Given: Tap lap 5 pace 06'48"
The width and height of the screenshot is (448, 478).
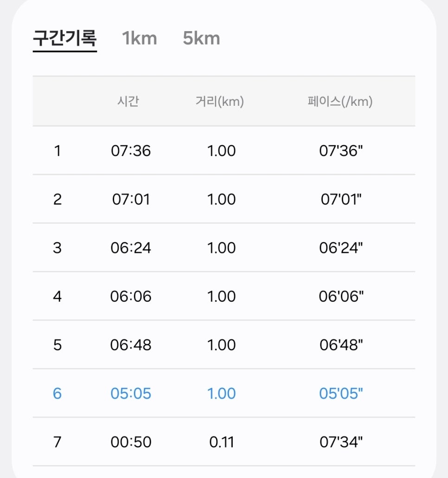Looking at the screenshot, I should pos(341,345).
